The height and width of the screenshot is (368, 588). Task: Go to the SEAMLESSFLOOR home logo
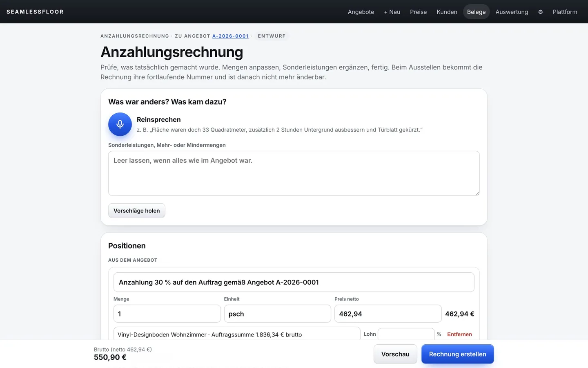pos(35,12)
